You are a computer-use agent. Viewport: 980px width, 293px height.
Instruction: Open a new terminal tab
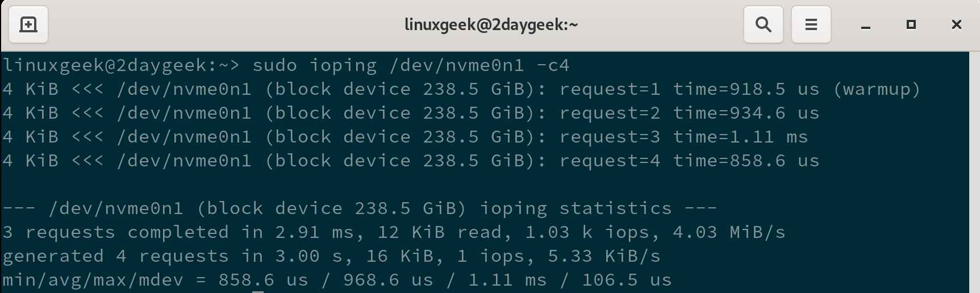pos(28,24)
